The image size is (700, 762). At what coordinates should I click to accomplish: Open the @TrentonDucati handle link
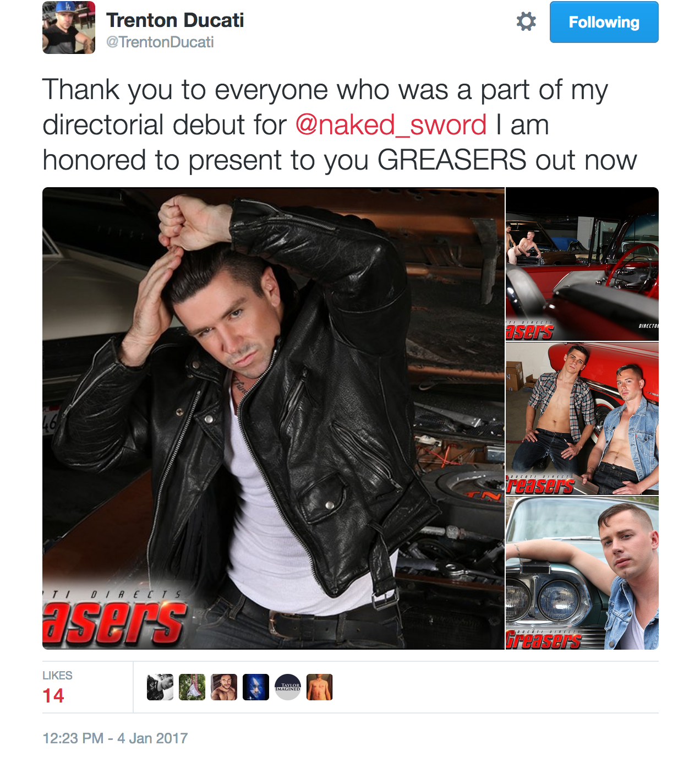160,42
